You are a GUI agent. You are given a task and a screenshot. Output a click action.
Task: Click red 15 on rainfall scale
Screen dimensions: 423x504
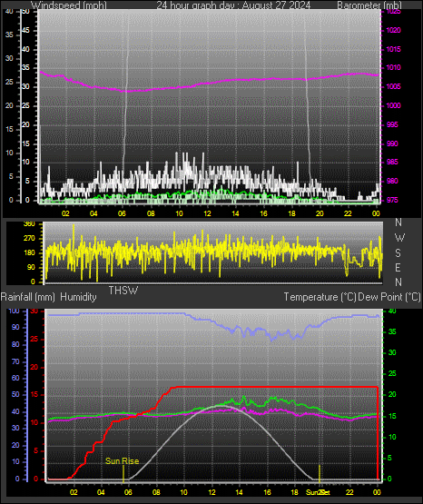point(34,395)
